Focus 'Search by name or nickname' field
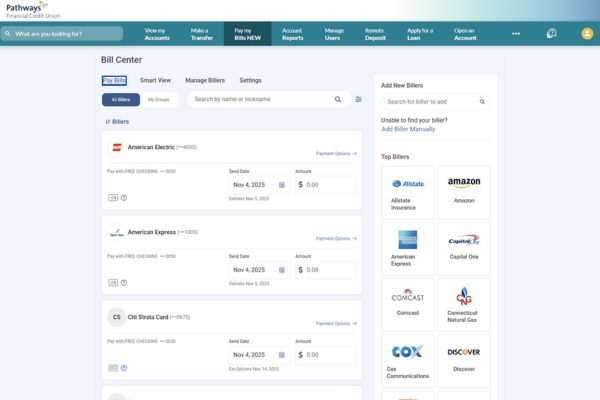600x400 pixels. (x=269, y=99)
